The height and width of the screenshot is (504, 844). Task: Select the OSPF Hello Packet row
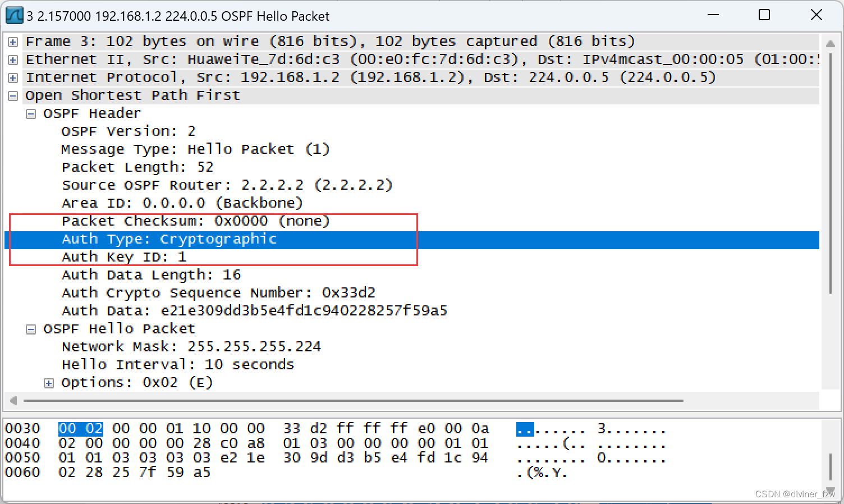(119, 329)
